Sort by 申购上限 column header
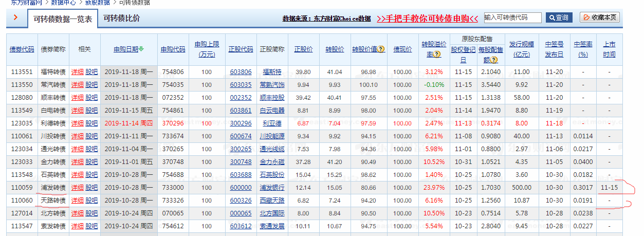 click(207, 49)
